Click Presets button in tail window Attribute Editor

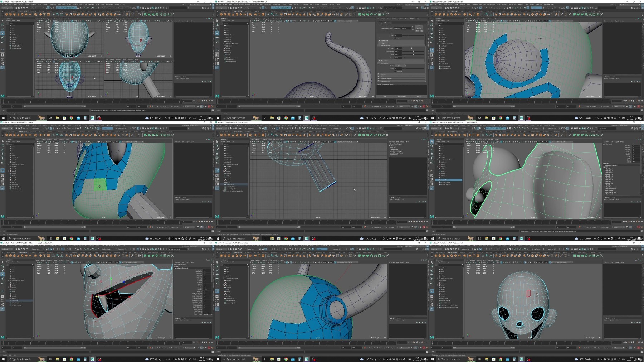point(419,29)
